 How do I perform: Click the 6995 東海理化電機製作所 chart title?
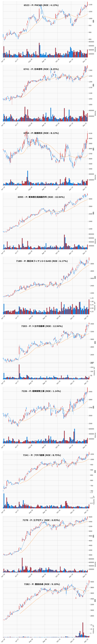coord(41,197)
